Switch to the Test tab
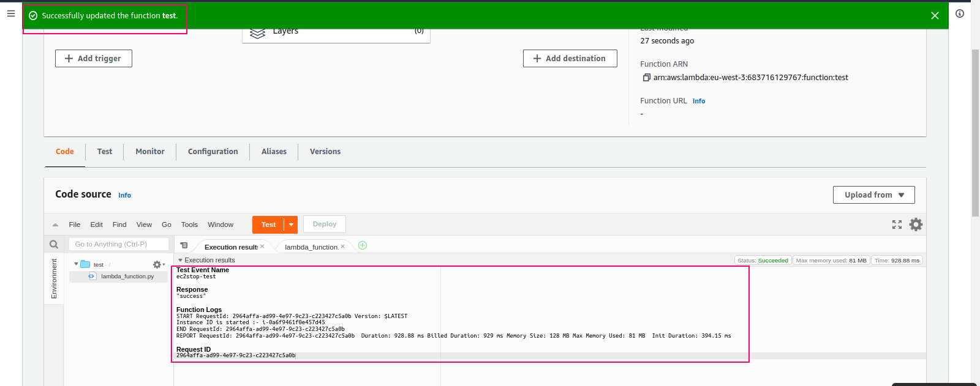Screen dimensions: 980x386 point(105,152)
